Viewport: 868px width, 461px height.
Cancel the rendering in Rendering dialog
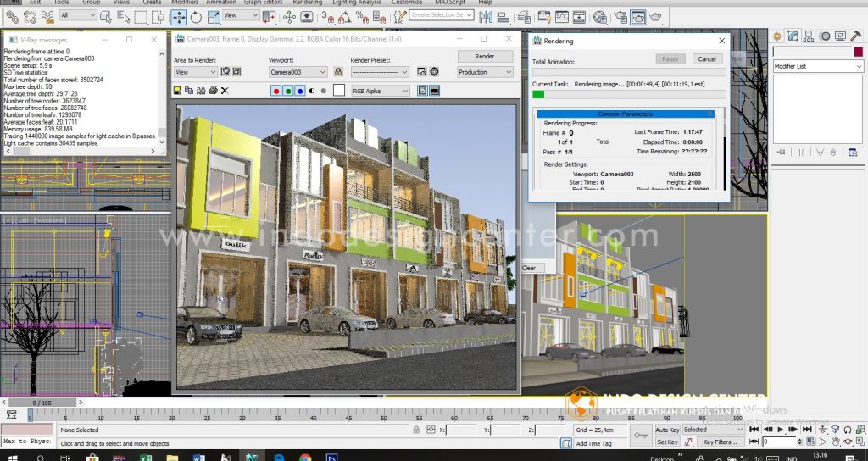[x=707, y=58]
